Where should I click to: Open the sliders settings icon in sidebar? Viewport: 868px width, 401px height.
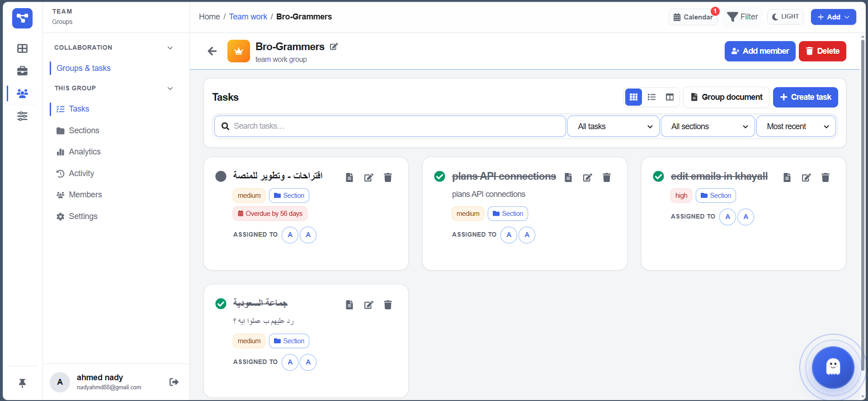(x=22, y=116)
